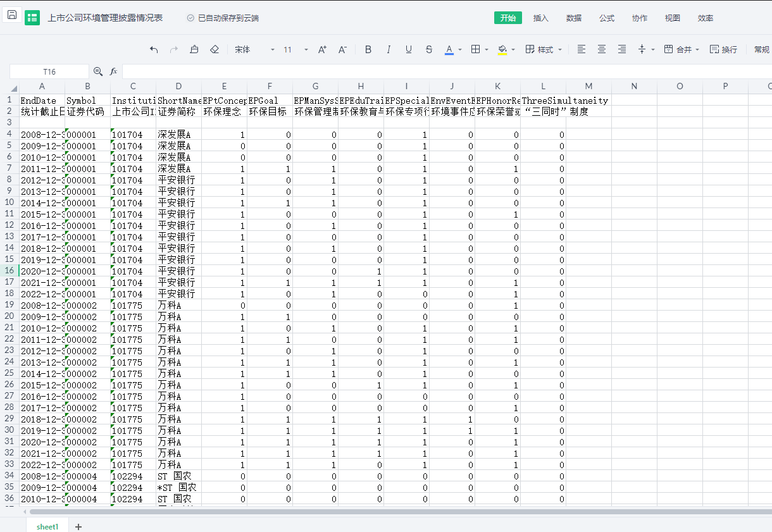Click cell F2 containing 环保目标
Viewport: 772px width, 532px height.
click(x=270, y=111)
